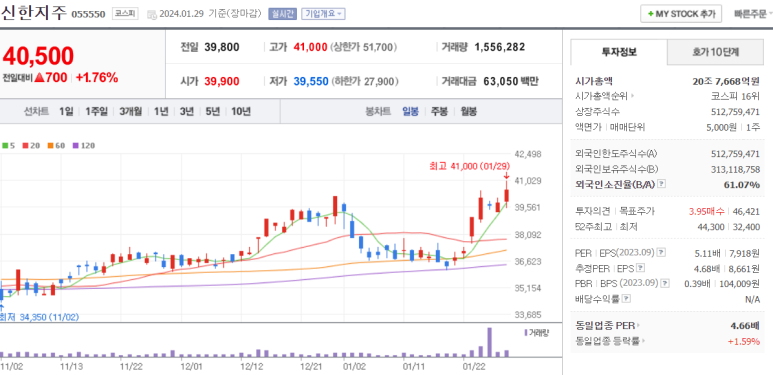Click arrow icon next to 동일업종 PER
The width and height of the screenshot is (773, 375).
[639, 325]
